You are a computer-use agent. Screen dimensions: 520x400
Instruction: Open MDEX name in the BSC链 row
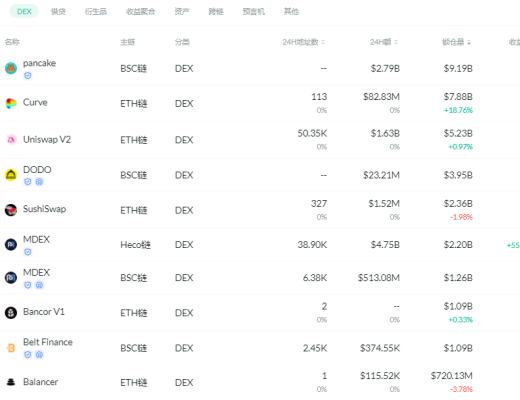click(x=36, y=273)
